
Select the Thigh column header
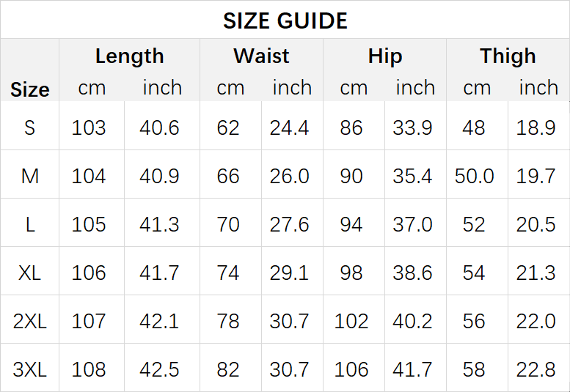508,56
